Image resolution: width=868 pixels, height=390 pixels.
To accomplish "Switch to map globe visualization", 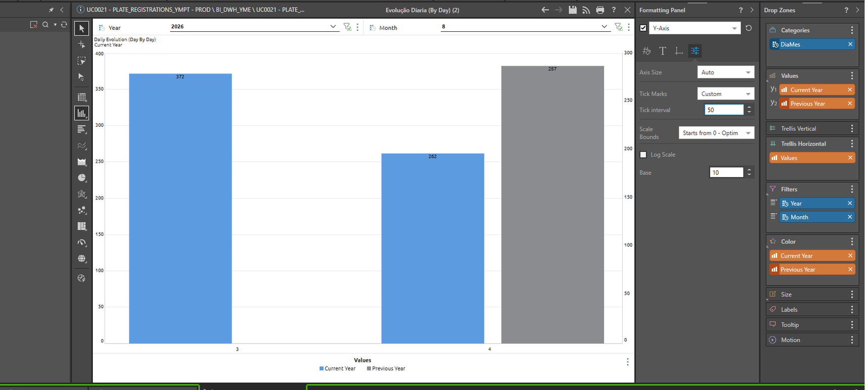I will pos(82,259).
